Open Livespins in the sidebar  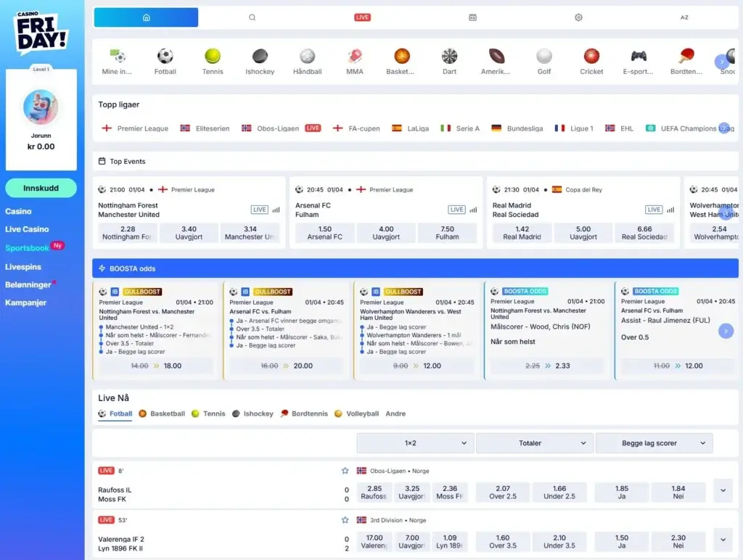click(23, 267)
